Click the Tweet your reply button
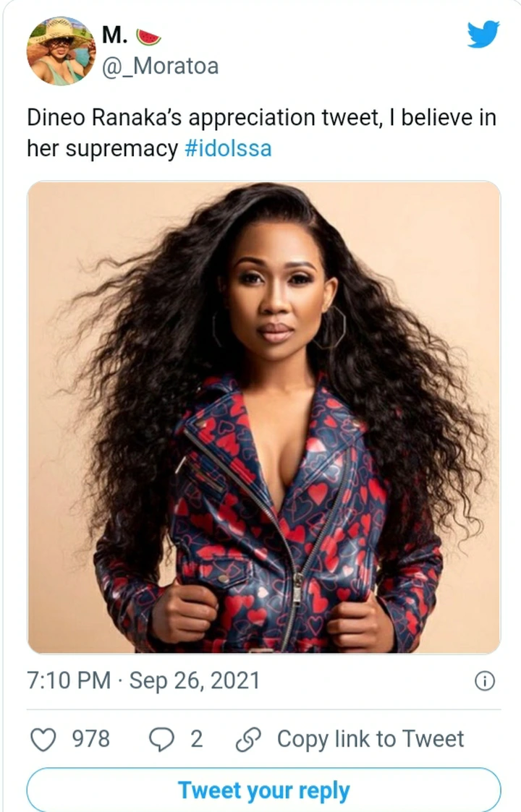 pyautogui.click(x=264, y=790)
